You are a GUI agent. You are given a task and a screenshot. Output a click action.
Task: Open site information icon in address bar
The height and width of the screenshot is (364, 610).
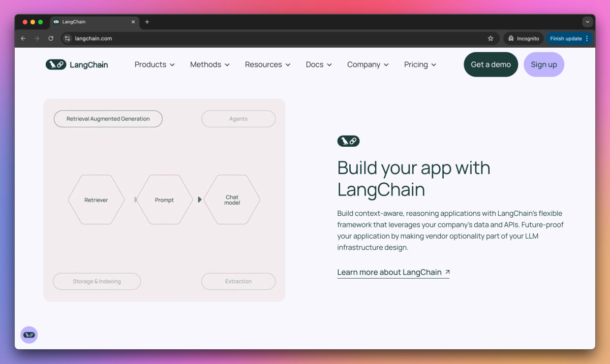click(x=68, y=39)
